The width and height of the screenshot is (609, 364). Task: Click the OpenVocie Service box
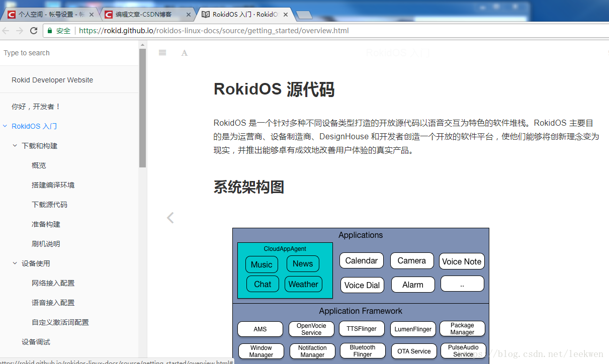(x=311, y=329)
